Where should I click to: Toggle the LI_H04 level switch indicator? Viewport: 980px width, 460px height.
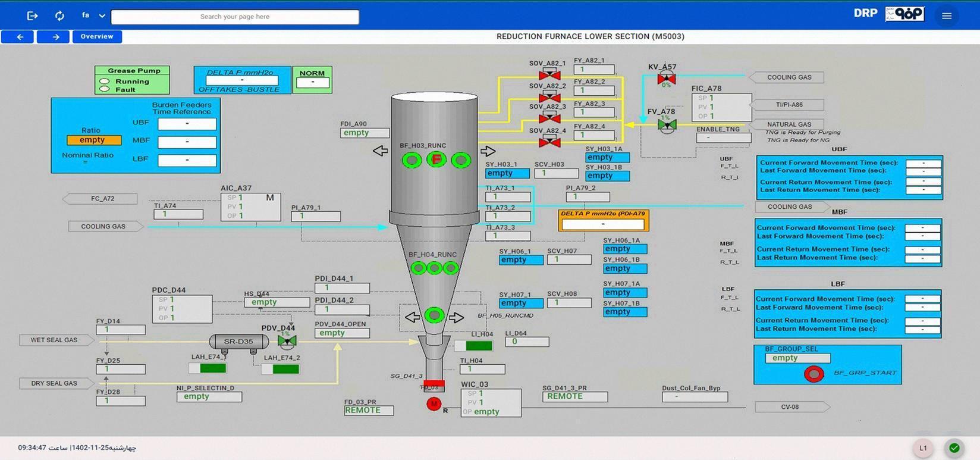(473, 346)
